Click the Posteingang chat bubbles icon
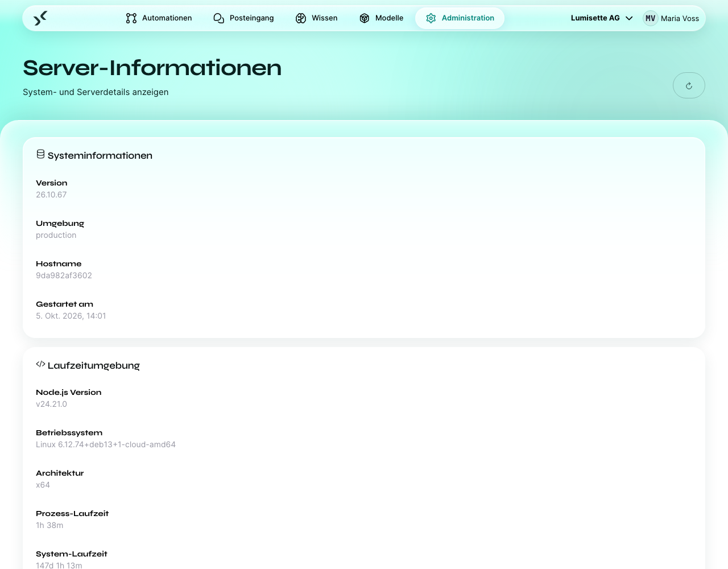 219,18
